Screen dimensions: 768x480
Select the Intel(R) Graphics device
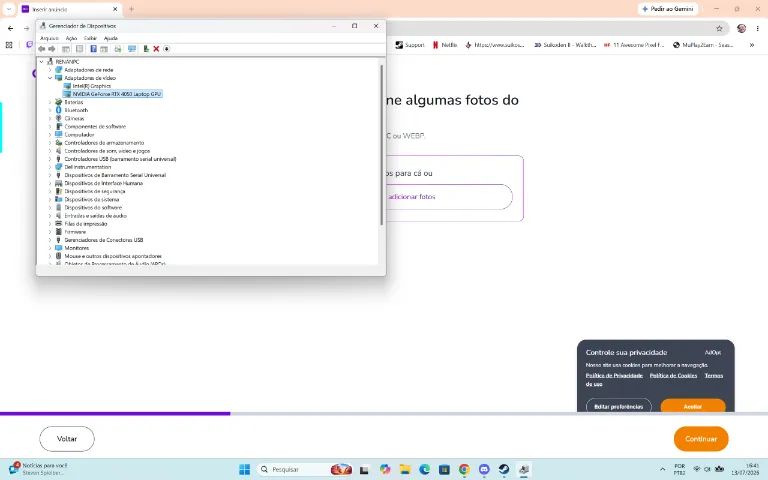point(92,86)
